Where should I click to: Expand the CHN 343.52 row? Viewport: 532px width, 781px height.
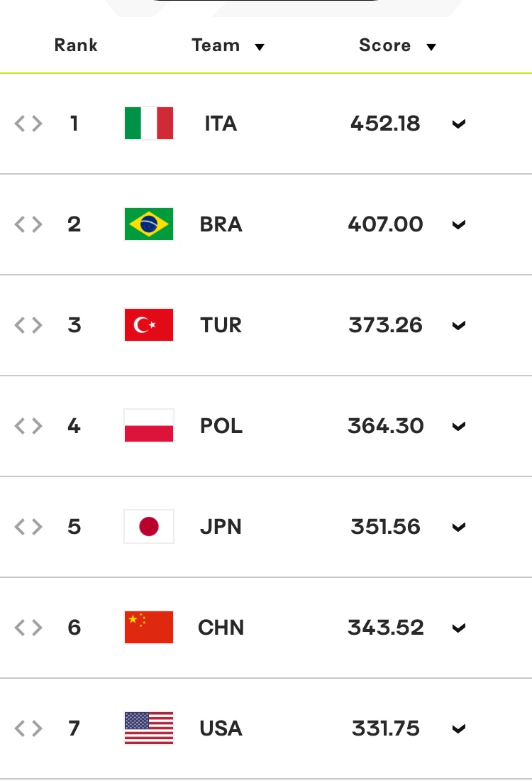[x=459, y=628]
